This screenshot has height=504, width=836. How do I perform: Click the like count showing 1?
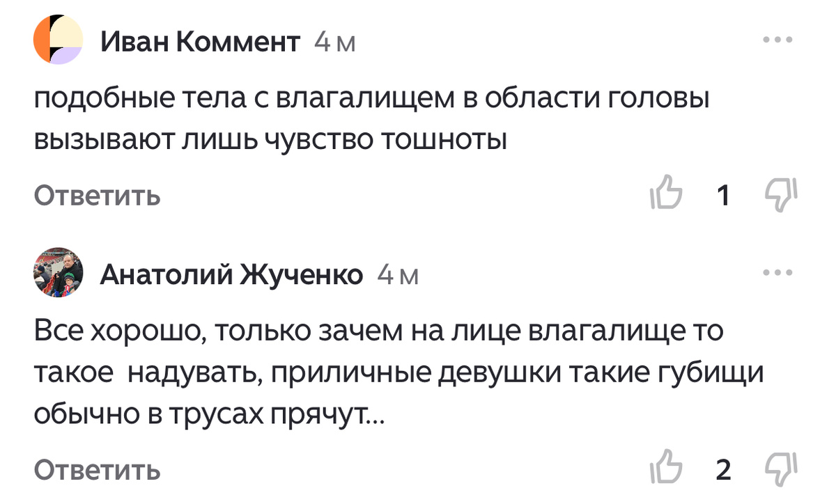click(722, 196)
